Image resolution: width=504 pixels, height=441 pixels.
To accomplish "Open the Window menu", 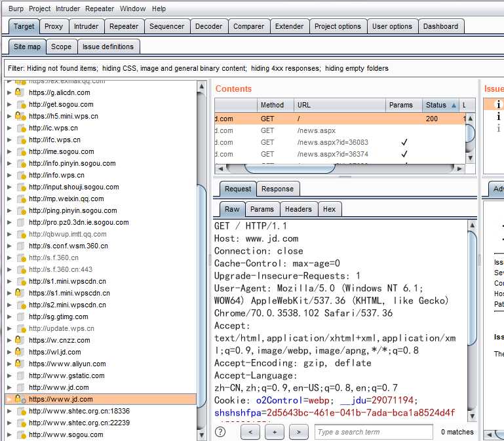I will point(133,9).
